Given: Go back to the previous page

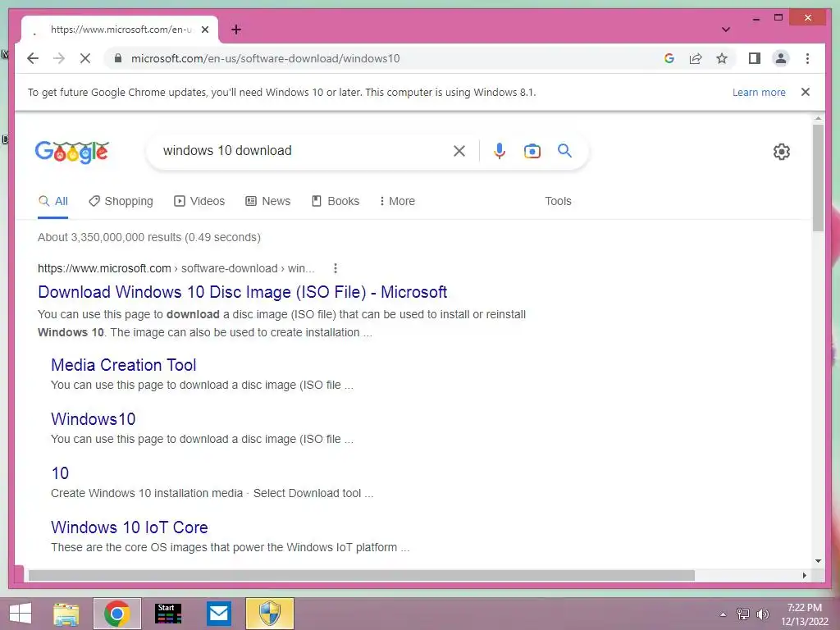Looking at the screenshot, I should [x=33, y=58].
